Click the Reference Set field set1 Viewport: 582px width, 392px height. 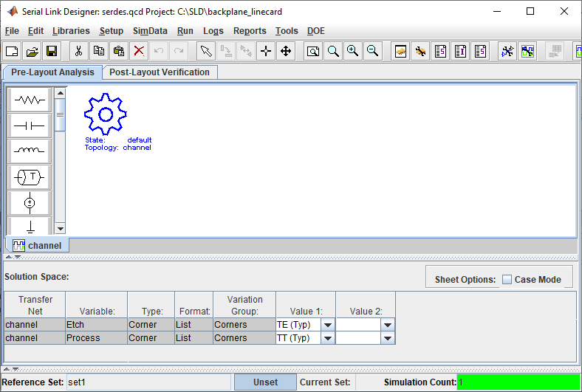148,382
